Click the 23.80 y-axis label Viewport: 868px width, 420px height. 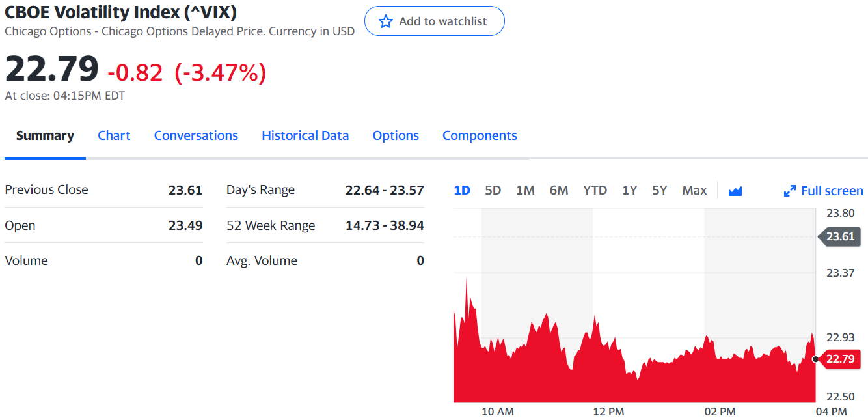coord(840,213)
